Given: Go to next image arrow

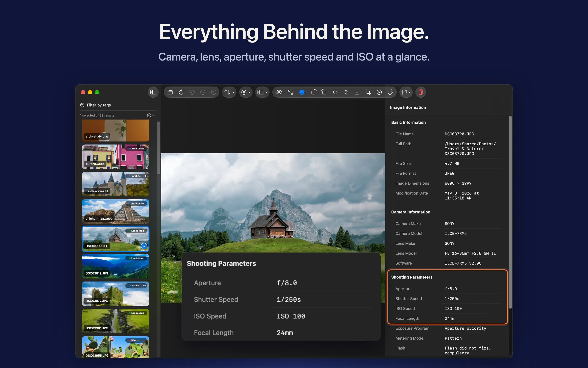Looking at the screenshot, I should coord(203,92).
